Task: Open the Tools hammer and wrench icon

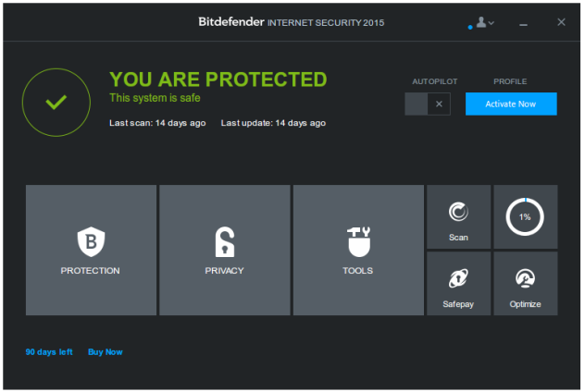Action: click(358, 241)
